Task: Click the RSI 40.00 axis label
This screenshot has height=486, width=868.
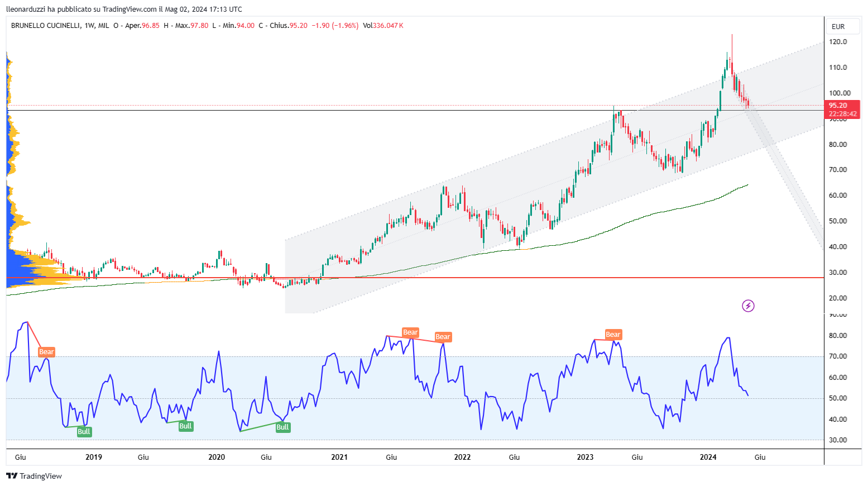Action: 838,420
